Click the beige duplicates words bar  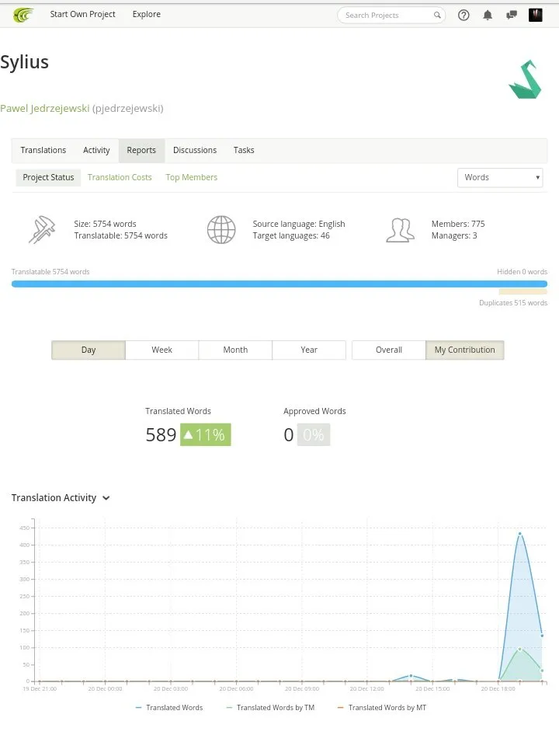(x=523, y=291)
